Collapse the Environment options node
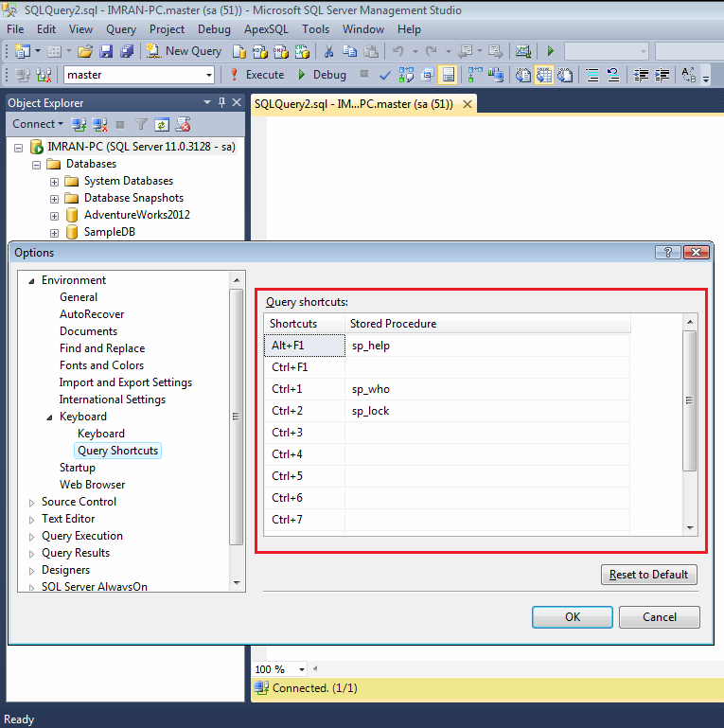The height and width of the screenshot is (728, 724). [31, 281]
